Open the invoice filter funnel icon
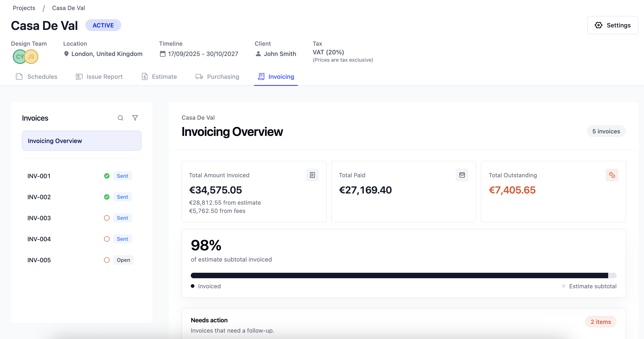The height and width of the screenshot is (339, 644). [x=135, y=118]
